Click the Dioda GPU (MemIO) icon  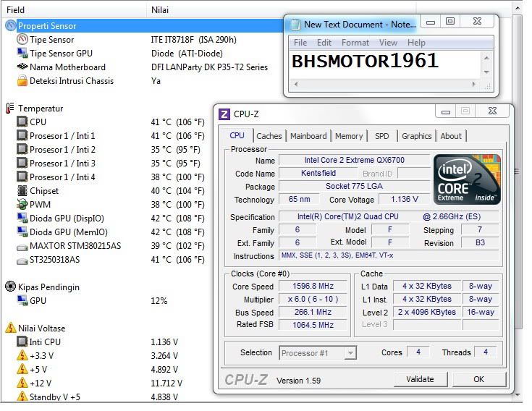(x=22, y=232)
